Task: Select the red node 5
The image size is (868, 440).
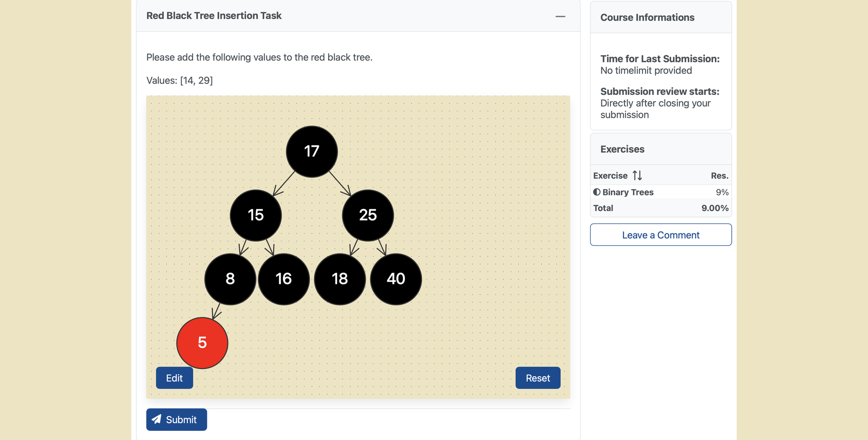Action: (202, 343)
